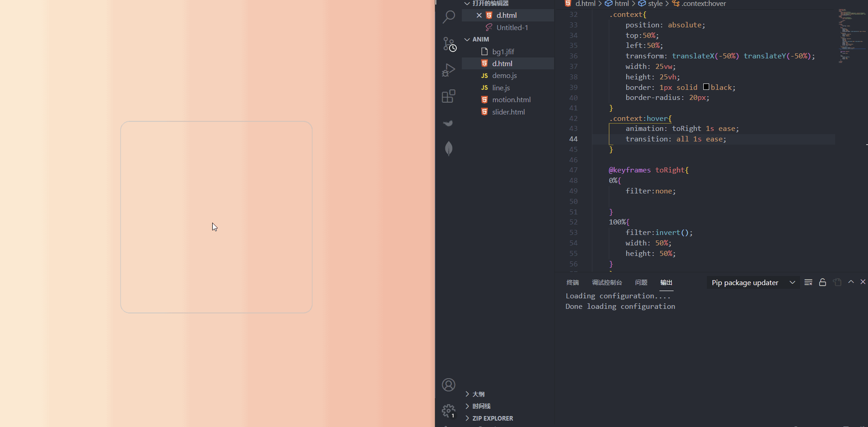
Task: Open the Pip package updater output dropdown
Action: pos(753,283)
